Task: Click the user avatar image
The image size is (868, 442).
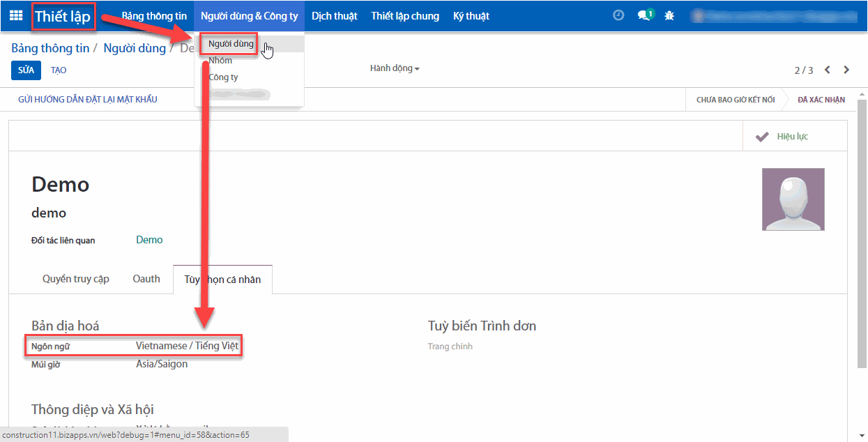Action: coord(793,199)
